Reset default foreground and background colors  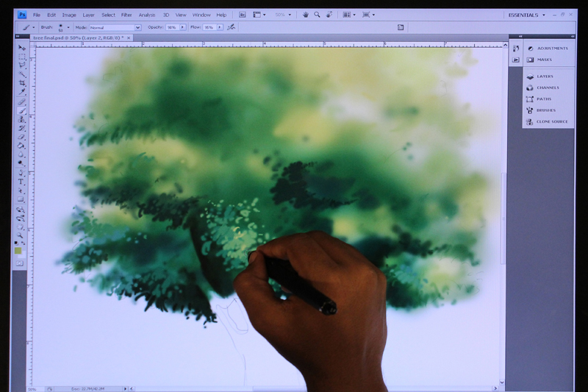16,243
